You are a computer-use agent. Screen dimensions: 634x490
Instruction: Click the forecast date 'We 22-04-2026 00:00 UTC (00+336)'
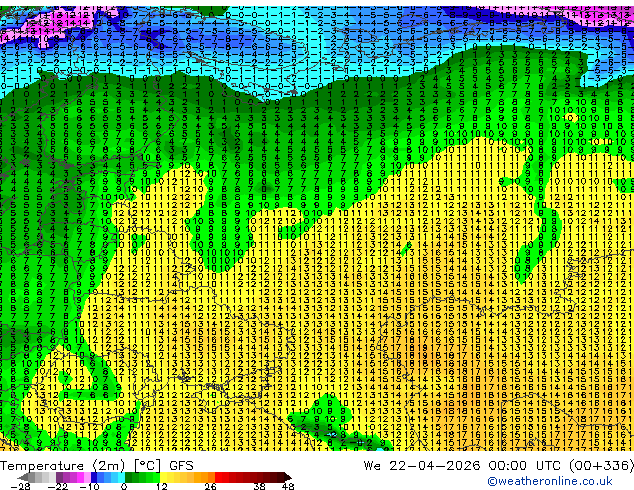click(x=499, y=466)
